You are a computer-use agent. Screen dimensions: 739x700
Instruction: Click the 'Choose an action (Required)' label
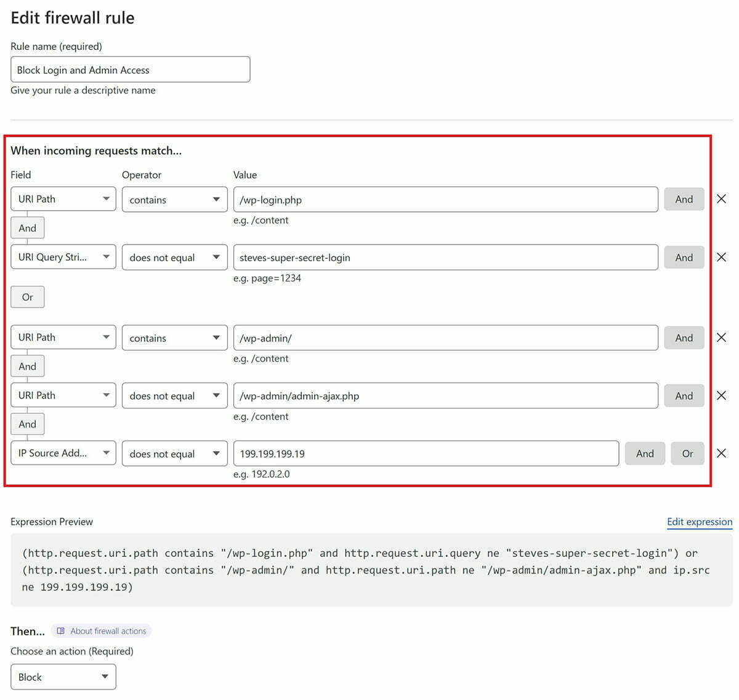tap(72, 651)
